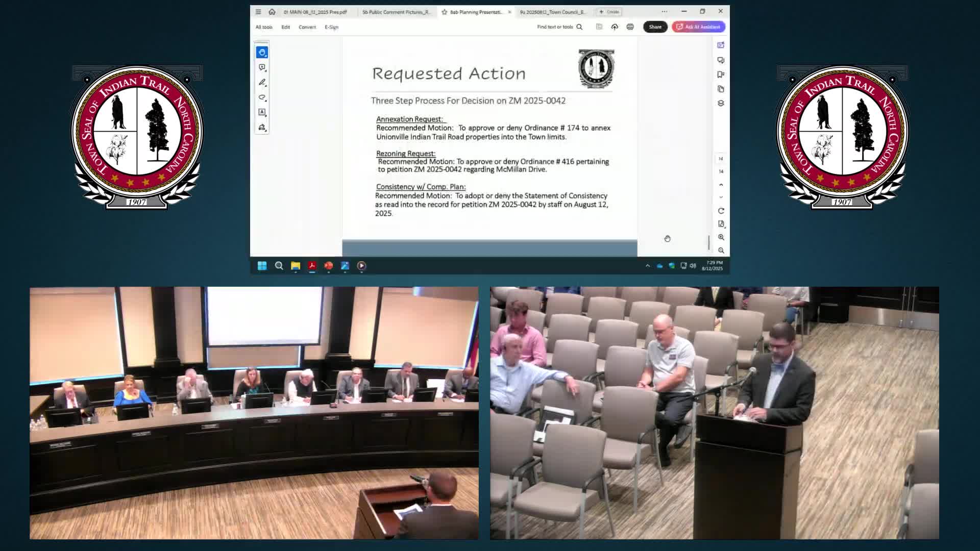980x551 pixels.
Task: Select the highlighter pen tool
Action: tap(262, 82)
